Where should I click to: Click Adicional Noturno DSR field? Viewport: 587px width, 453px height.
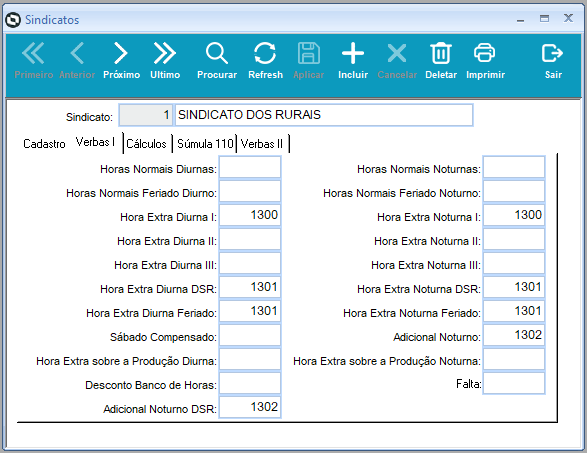pyautogui.click(x=250, y=407)
